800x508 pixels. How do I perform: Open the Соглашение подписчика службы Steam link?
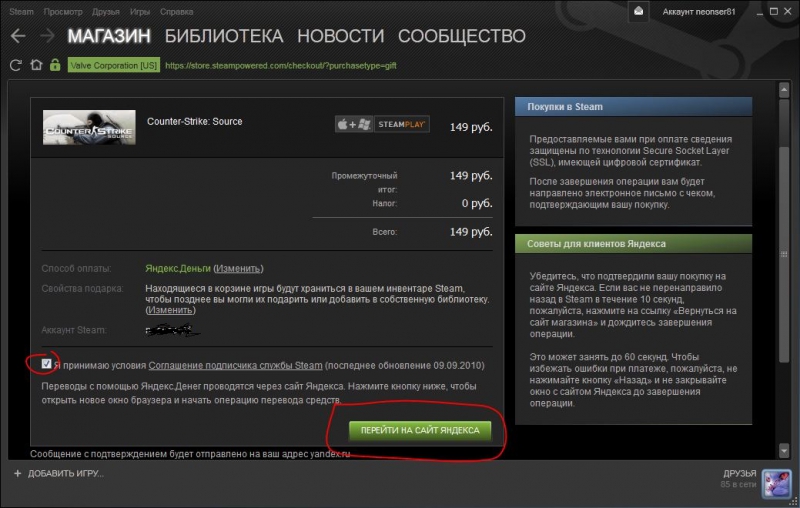(x=236, y=366)
